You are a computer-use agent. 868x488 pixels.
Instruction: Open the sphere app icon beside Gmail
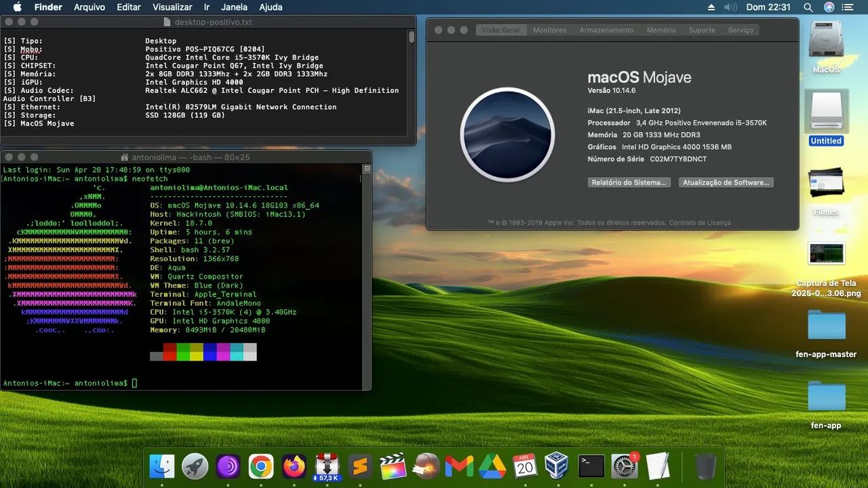coord(427,466)
